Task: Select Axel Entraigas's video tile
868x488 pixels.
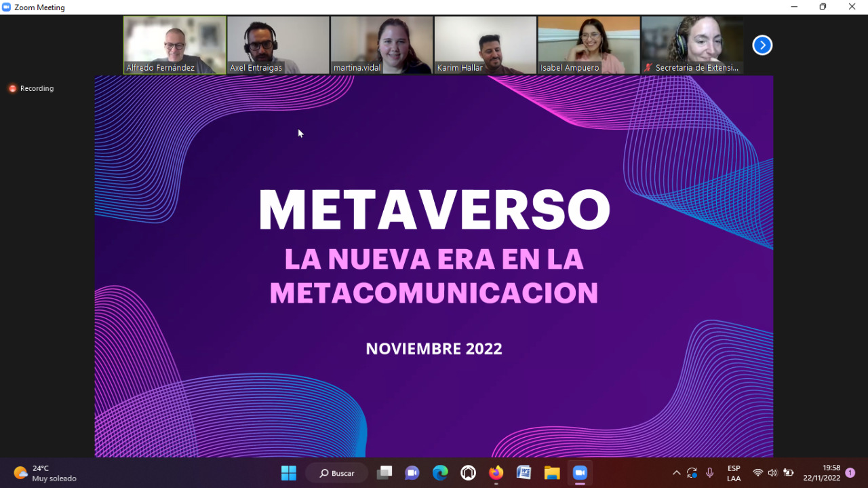Action: tap(278, 45)
